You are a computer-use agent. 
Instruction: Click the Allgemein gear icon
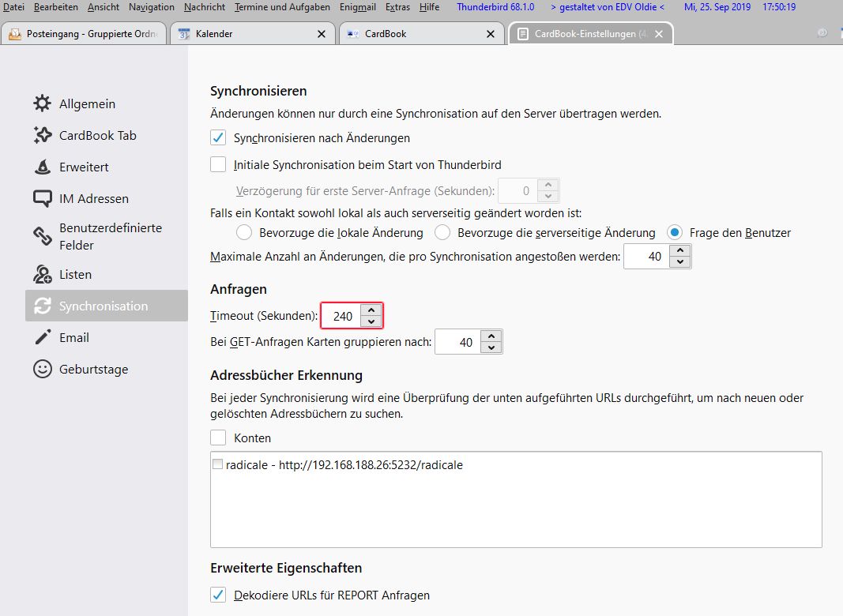43,103
